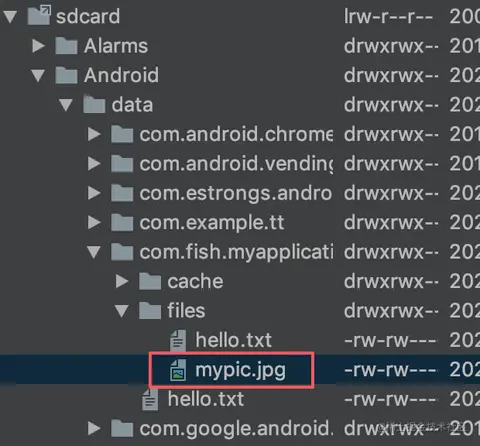Click the sdcard symlink folder icon

tap(39, 15)
